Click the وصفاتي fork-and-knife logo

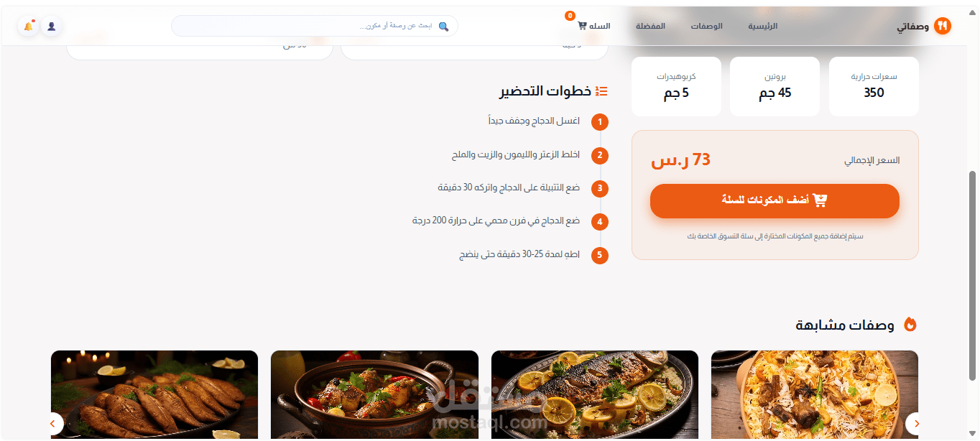tap(943, 27)
